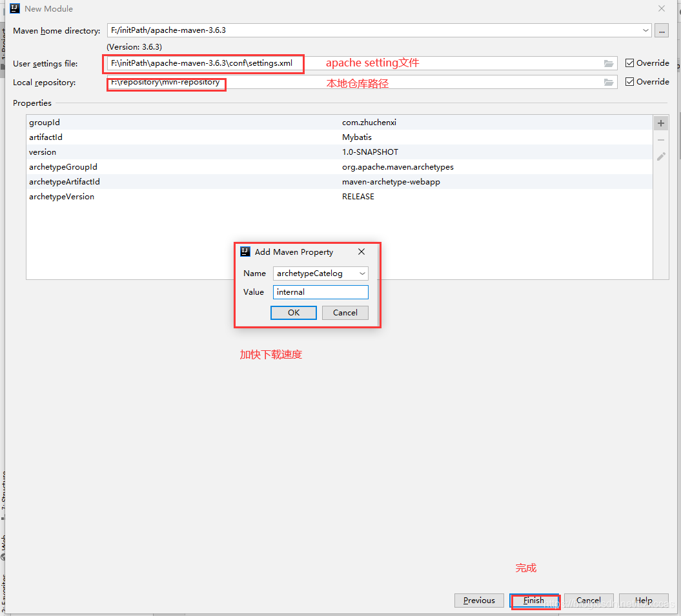The image size is (681, 616).
Task: Click the remove property minus icon
Action: [660, 140]
